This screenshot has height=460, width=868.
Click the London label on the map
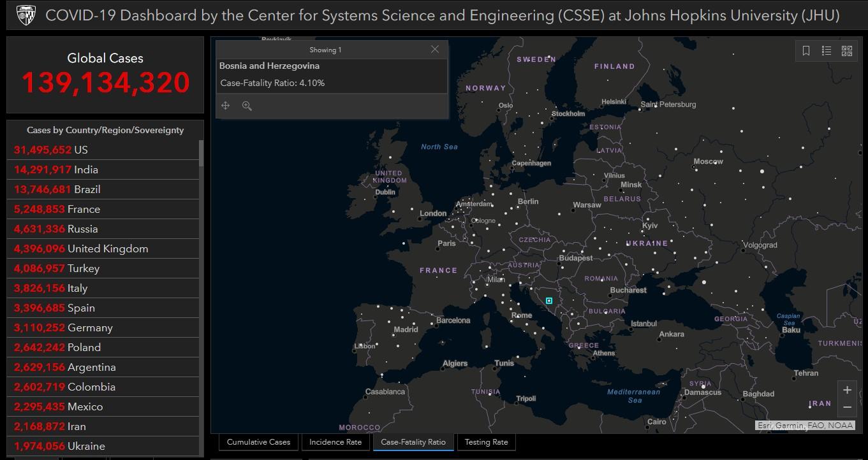coord(433,213)
